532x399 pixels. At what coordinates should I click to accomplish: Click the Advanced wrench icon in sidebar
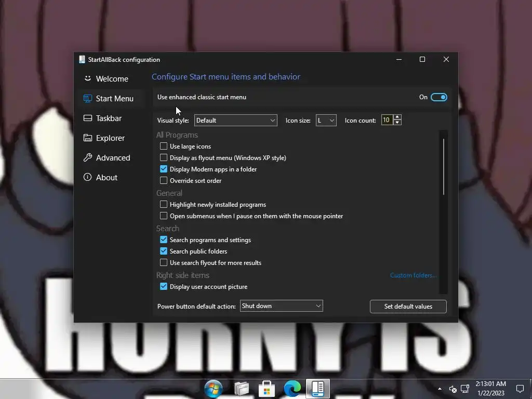pos(87,157)
